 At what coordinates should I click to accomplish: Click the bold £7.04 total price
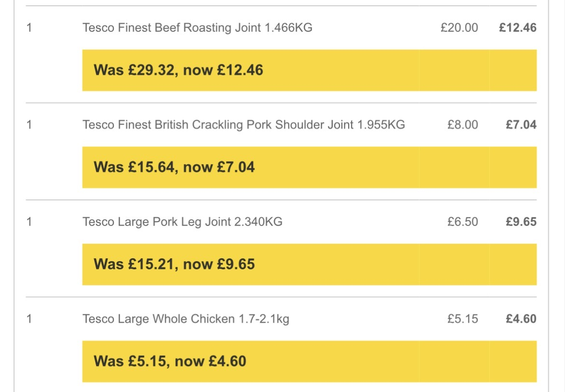[x=521, y=125]
